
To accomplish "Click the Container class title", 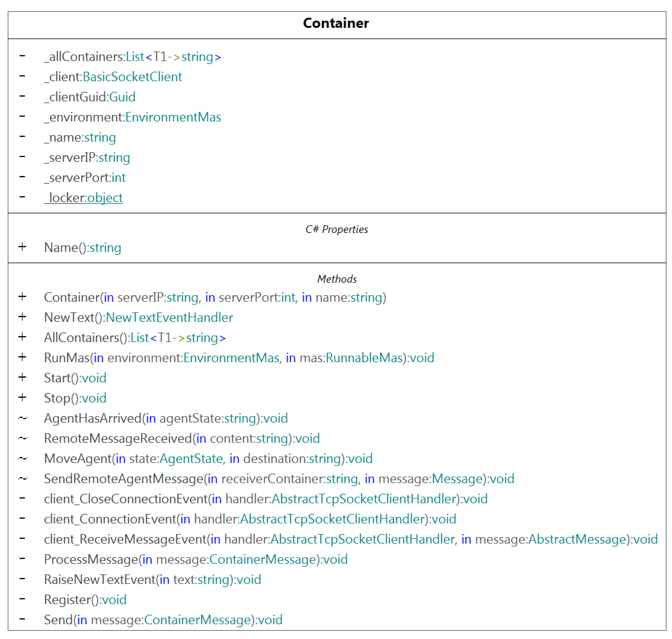I will [336, 23].
